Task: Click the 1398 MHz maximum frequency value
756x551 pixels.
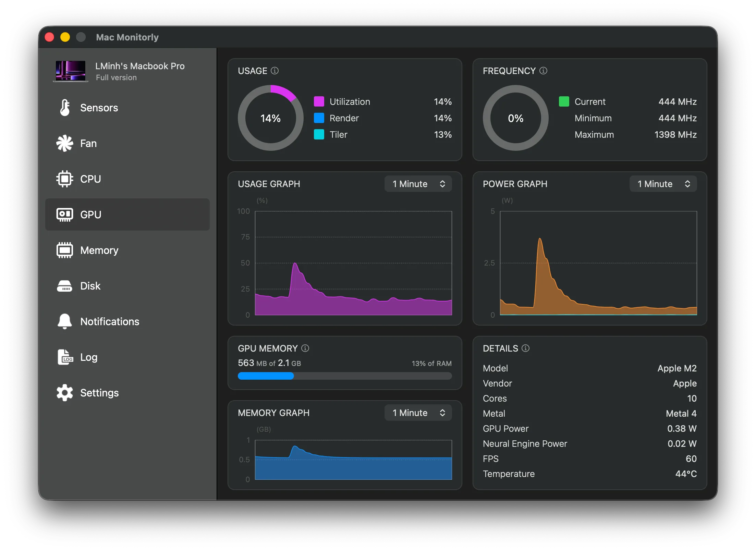Action: click(x=675, y=134)
